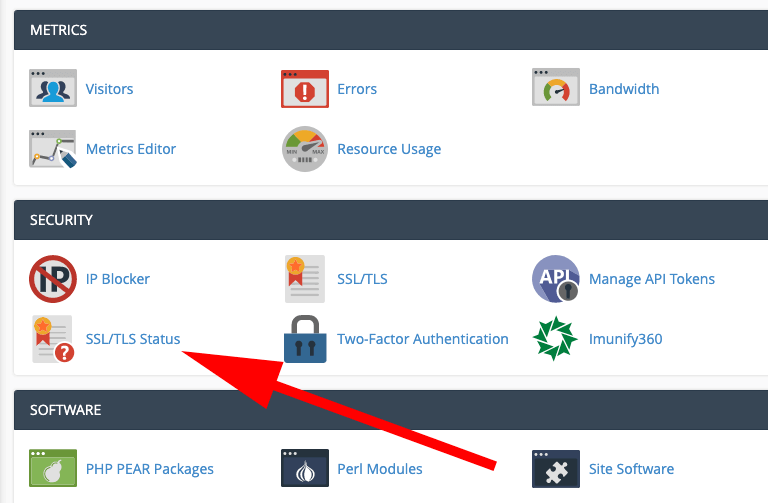Collapse the SOFTWARE section header
This screenshot has width=768, height=503.
pos(391,410)
